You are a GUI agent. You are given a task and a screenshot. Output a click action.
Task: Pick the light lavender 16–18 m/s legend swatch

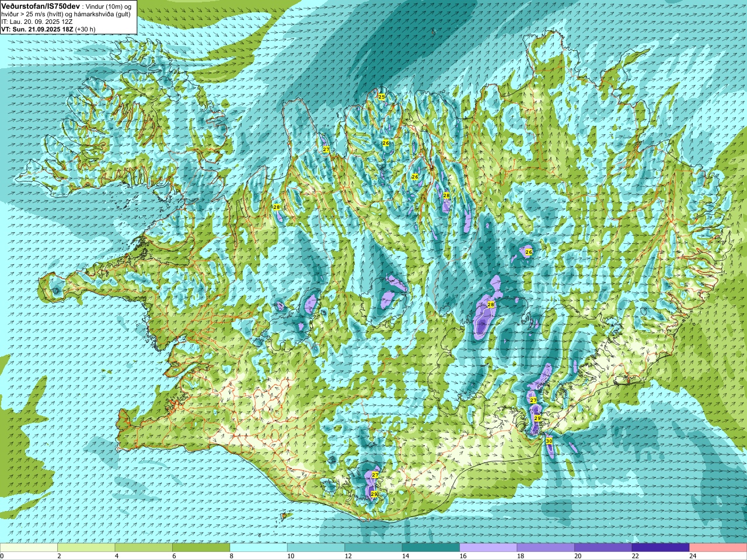(x=488, y=548)
